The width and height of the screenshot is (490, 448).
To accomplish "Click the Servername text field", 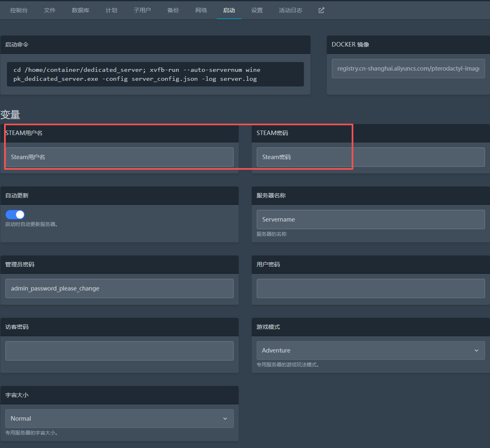I will (x=370, y=220).
